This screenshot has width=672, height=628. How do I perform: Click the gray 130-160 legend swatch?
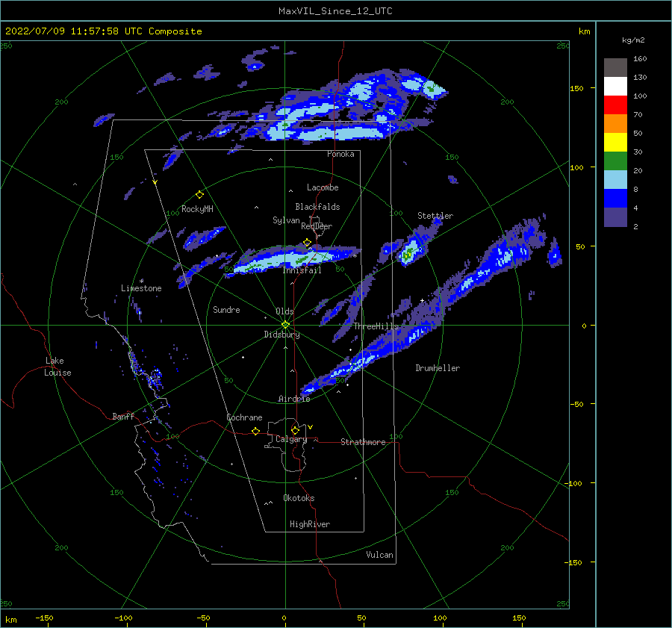615,68
